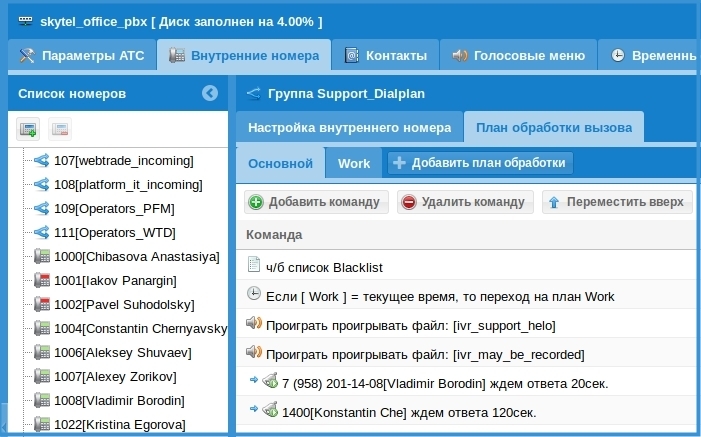Click the Удалить команду button
Screen dimensions: 701x437
[463, 202]
